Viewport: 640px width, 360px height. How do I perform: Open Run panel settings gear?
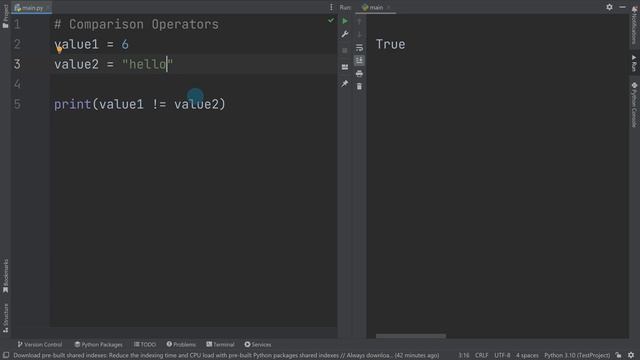[609, 7]
